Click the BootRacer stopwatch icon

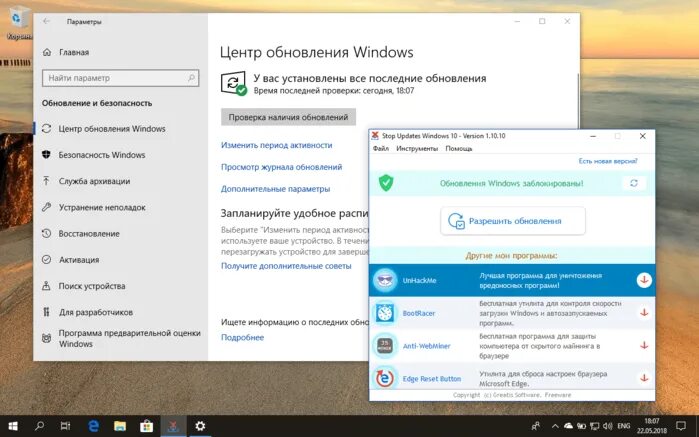(x=385, y=313)
